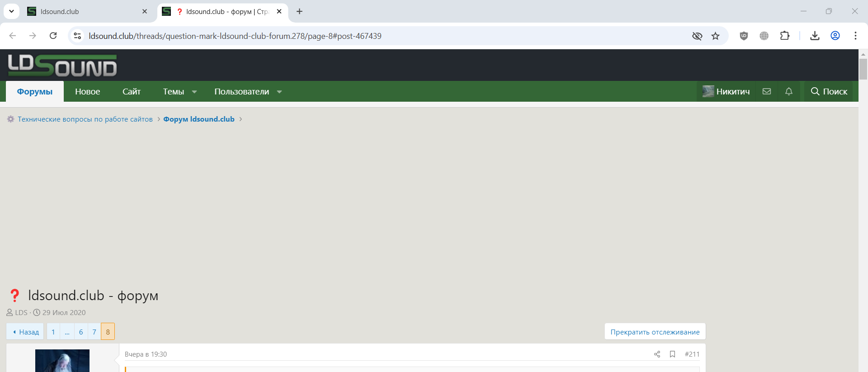Open the inbox envelope icon
The width and height of the screenshot is (868, 372).
767,91
